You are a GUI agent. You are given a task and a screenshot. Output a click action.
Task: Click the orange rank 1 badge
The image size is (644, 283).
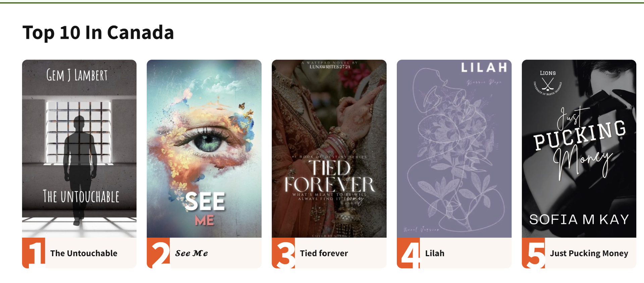[x=34, y=253]
